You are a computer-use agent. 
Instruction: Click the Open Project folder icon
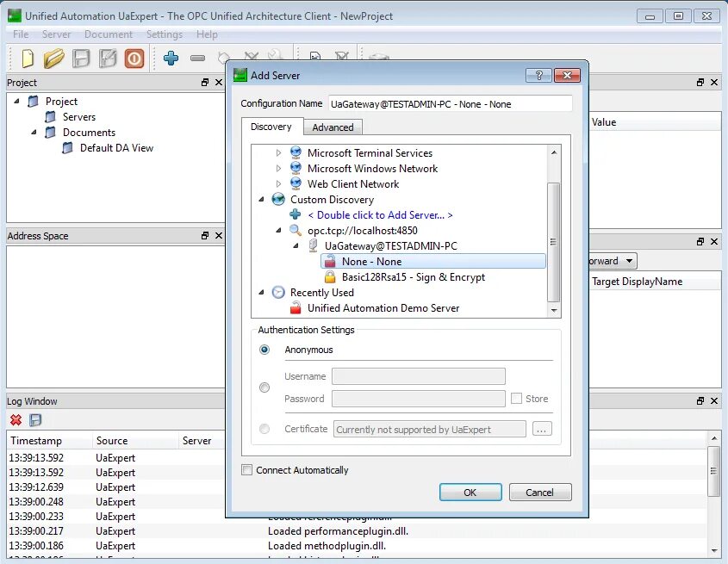[54, 59]
